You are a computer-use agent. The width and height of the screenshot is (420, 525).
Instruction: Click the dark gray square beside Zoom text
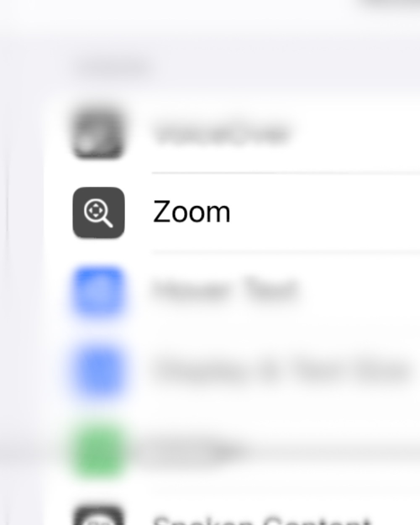99,213
